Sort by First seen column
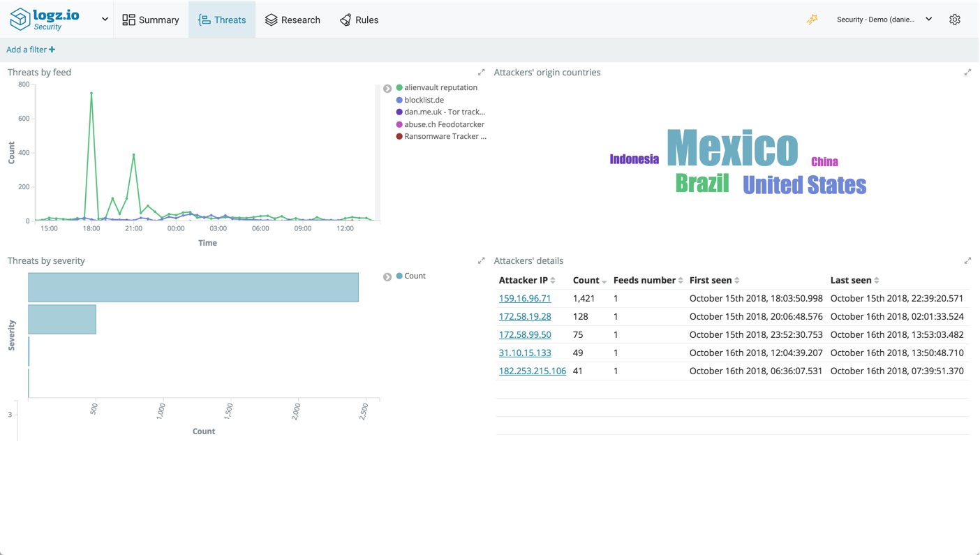The width and height of the screenshot is (980, 555). [714, 280]
